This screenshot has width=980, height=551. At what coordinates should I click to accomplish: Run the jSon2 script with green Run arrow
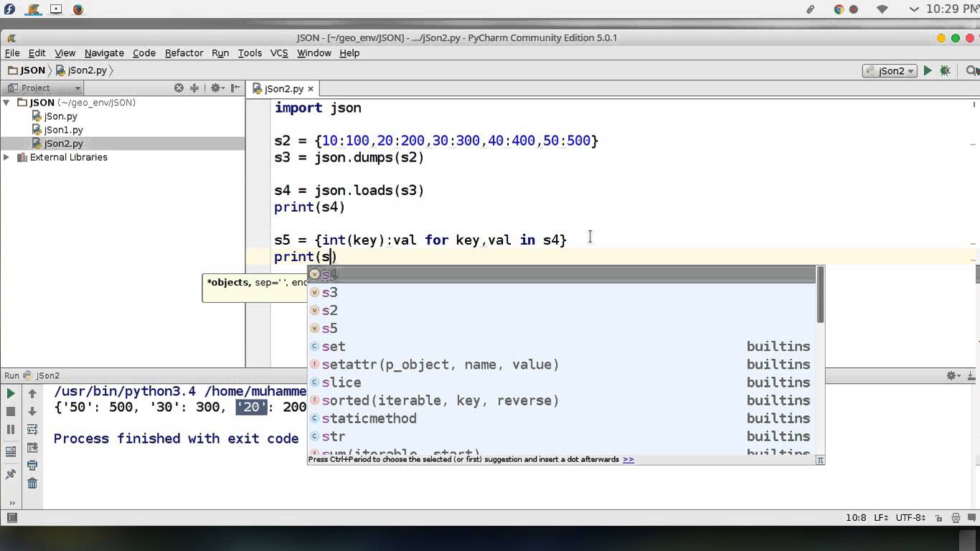coord(928,70)
